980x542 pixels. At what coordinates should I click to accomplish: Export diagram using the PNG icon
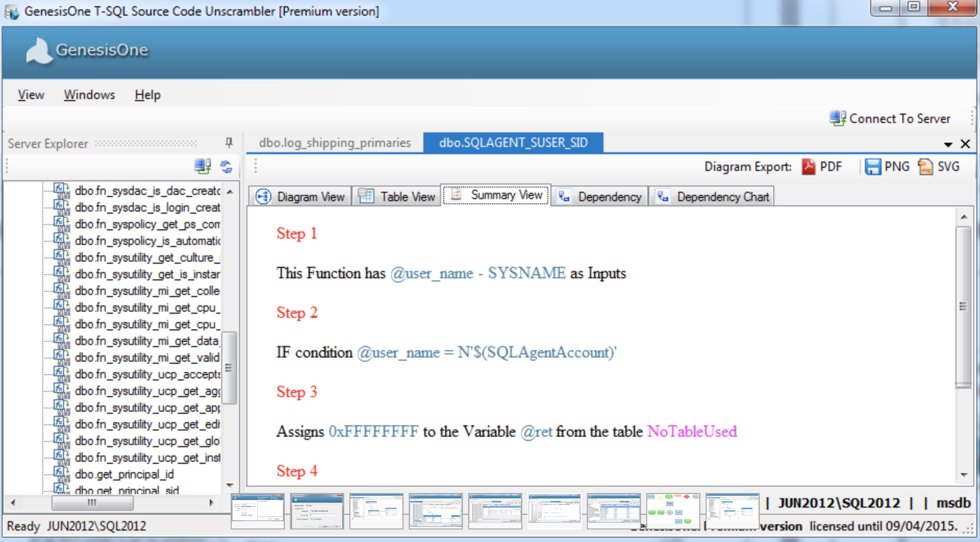click(873, 167)
